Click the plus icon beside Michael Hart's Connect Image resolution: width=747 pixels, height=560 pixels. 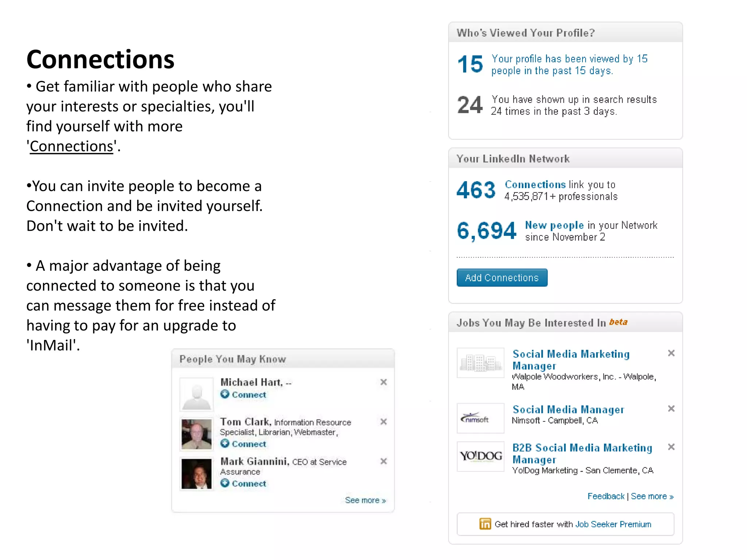tap(225, 394)
